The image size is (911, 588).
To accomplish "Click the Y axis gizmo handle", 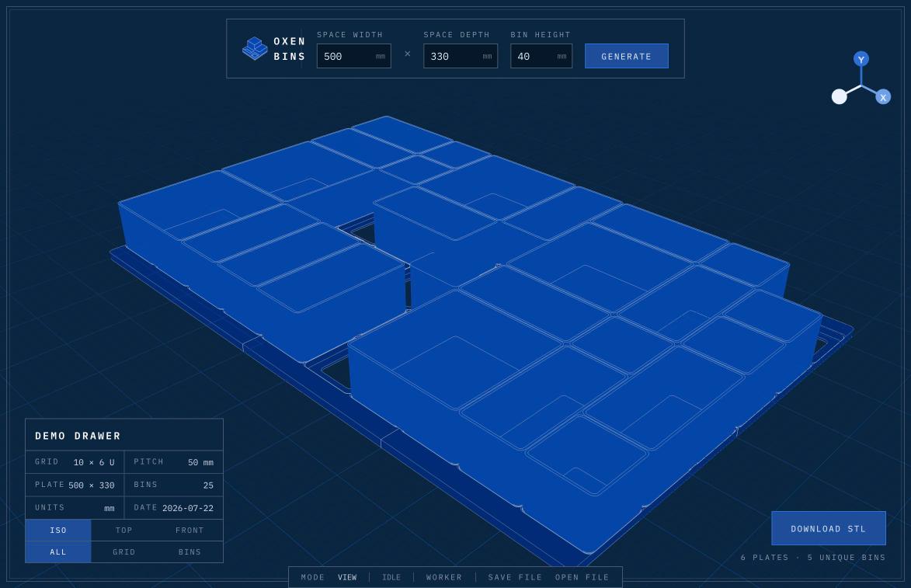I will pos(861,59).
